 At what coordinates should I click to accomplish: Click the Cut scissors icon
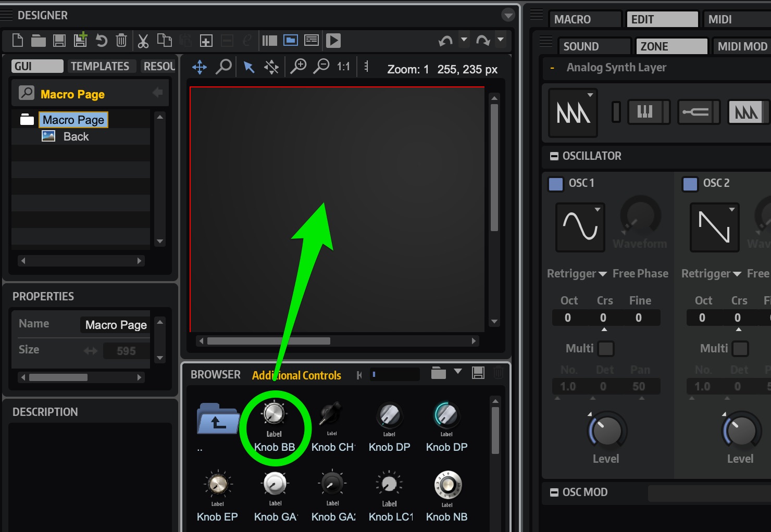(143, 40)
